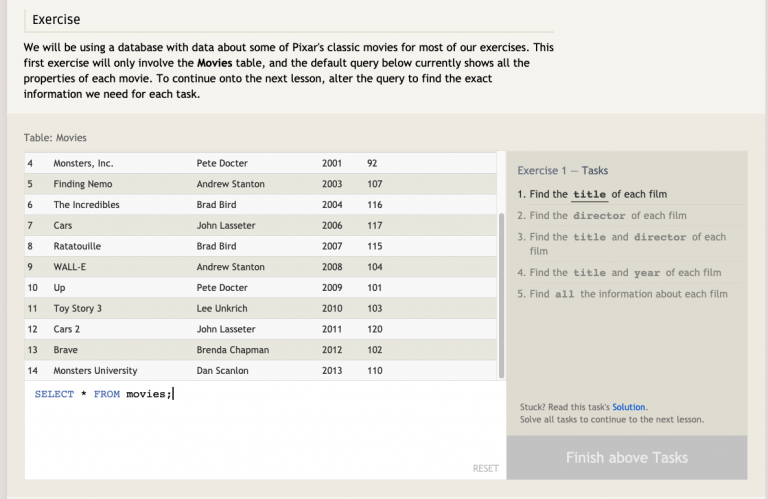This screenshot has width=768, height=499.
Task: Select task 2 Find the director
Action: pyautogui.click(x=602, y=215)
